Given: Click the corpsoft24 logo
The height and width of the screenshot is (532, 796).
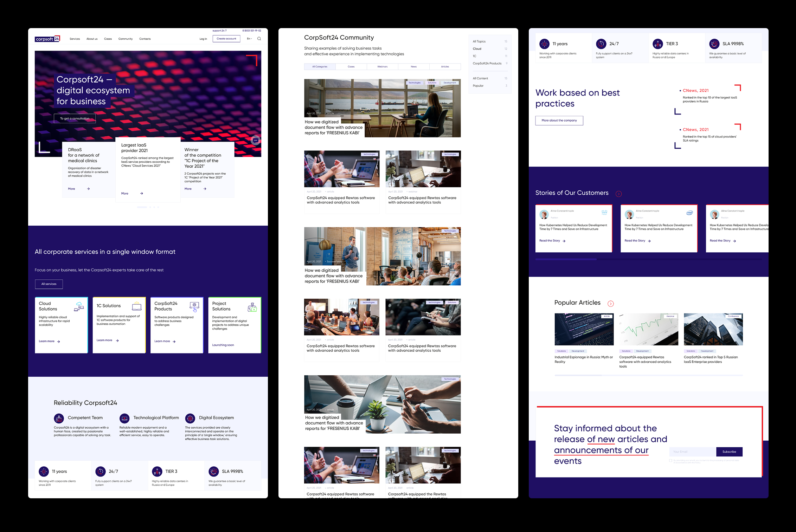Looking at the screenshot, I should pyautogui.click(x=47, y=39).
